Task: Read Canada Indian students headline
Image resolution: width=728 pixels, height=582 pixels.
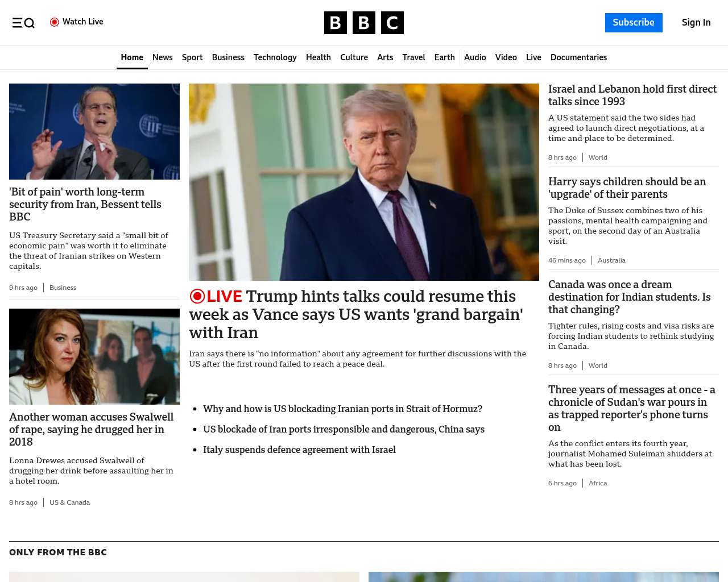Action: click(x=630, y=297)
